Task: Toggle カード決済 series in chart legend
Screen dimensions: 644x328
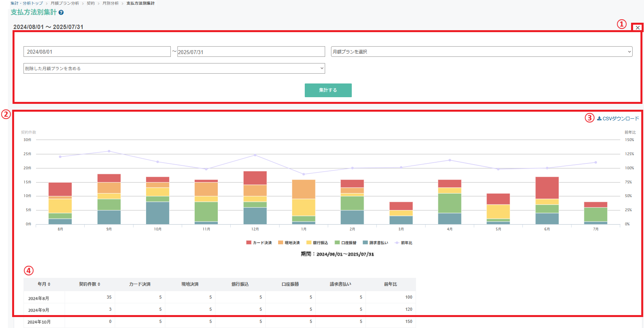Action: pos(259,243)
